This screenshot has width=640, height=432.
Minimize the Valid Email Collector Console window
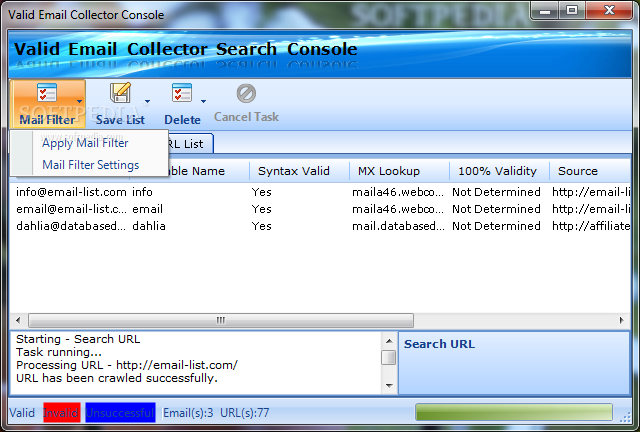(x=545, y=11)
